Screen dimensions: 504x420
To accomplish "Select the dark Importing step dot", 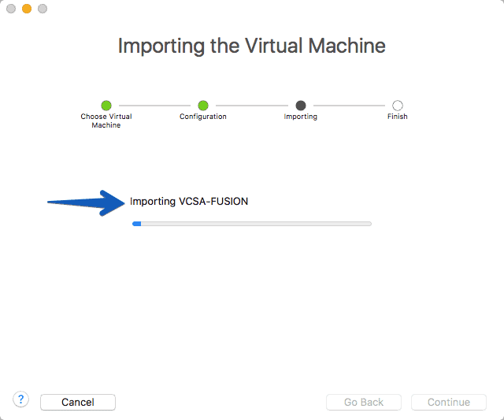I will click(x=301, y=106).
